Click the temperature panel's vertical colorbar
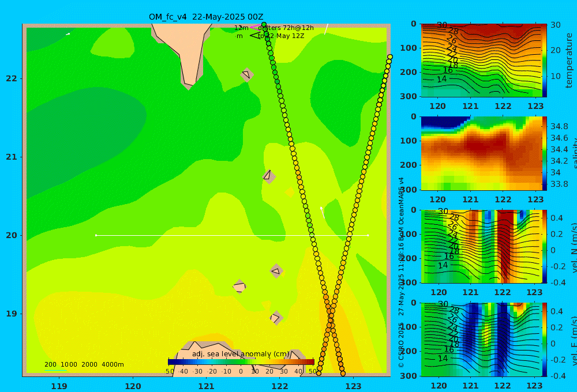 (545, 61)
